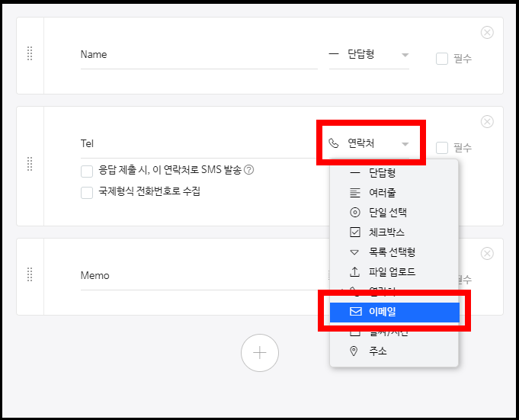Remove the Name field with its X icon
Viewport: 519px width, 420px height.
tap(487, 33)
